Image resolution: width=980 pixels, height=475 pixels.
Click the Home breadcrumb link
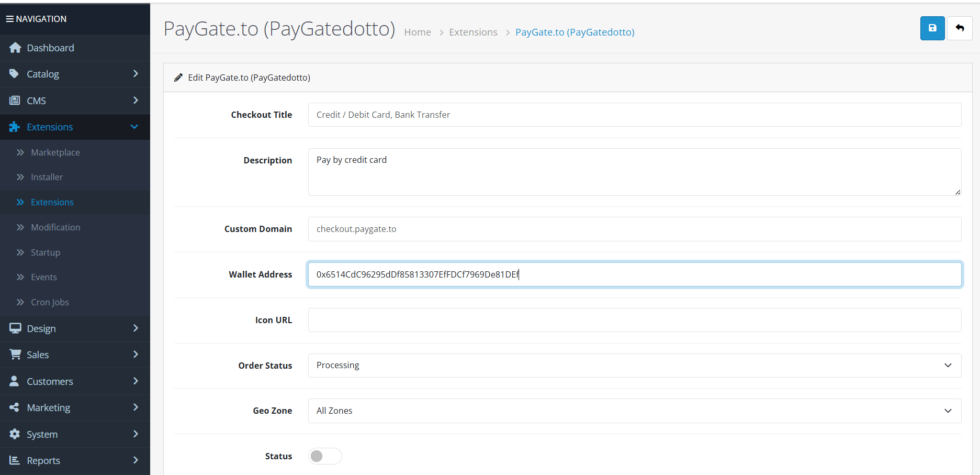pos(417,32)
